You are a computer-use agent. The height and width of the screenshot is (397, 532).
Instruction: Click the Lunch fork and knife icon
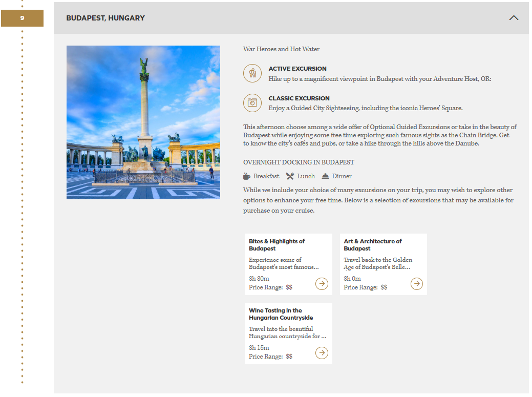(290, 176)
